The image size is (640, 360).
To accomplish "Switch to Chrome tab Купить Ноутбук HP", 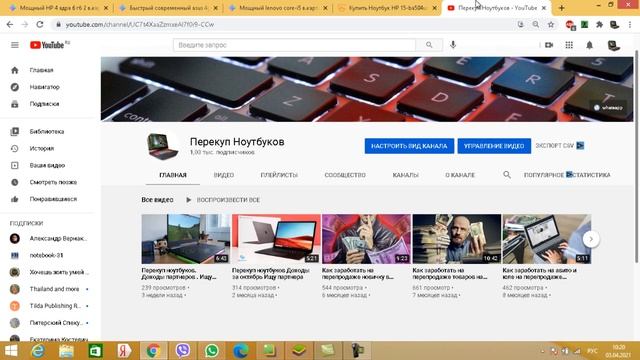I will (387, 8).
